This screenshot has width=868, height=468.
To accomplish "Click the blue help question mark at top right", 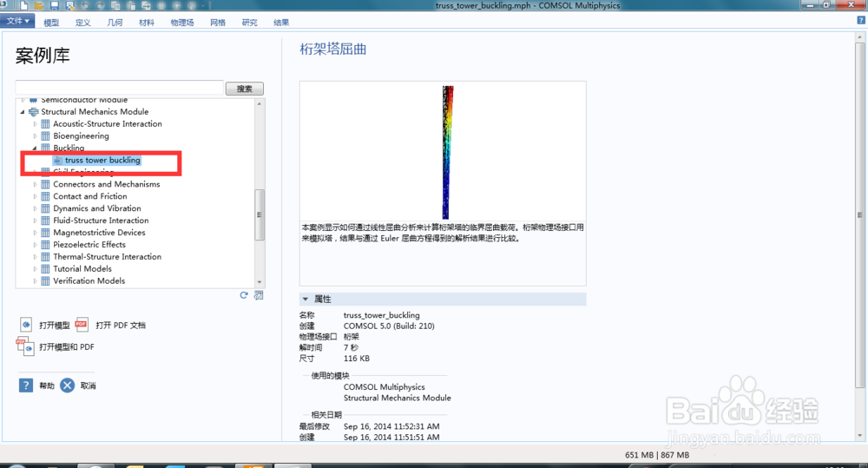I will [x=861, y=21].
